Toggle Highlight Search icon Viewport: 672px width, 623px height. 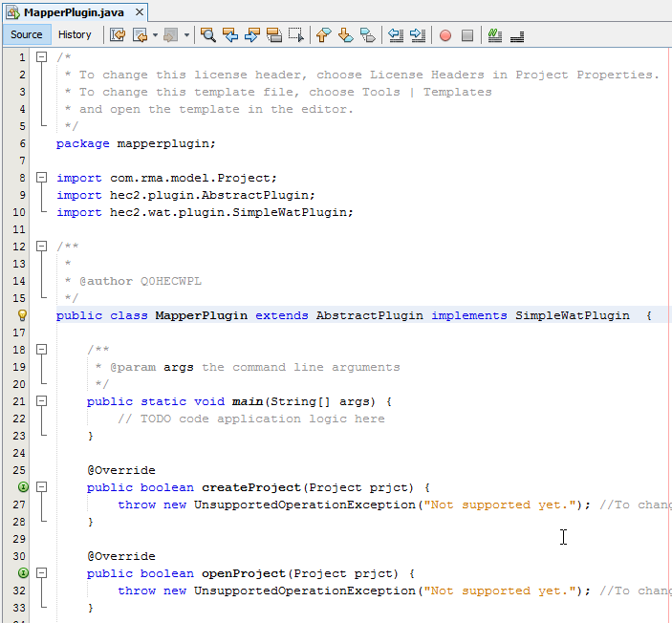pyautogui.click(x=274, y=34)
